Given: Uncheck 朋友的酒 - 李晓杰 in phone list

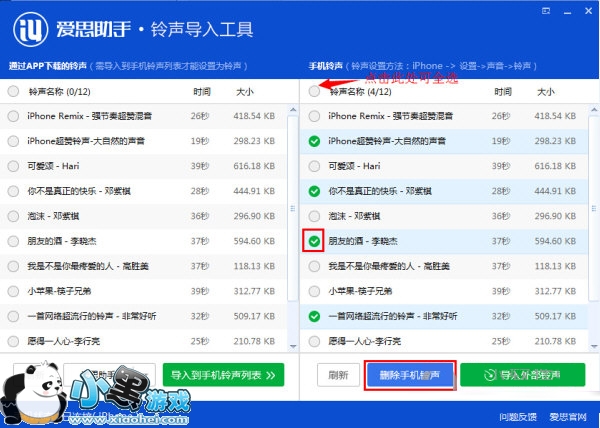Looking at the screenshot, I should click(314, 241).
